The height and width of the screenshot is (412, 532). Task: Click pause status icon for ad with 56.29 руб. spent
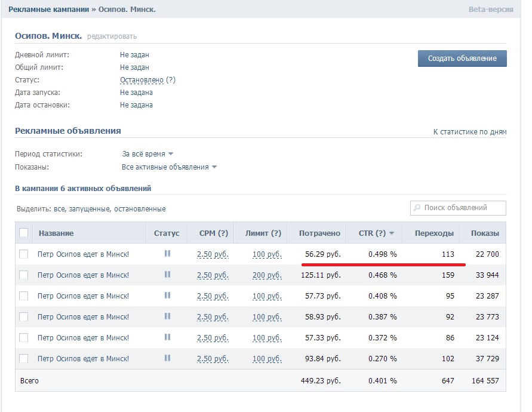point(167,254)
